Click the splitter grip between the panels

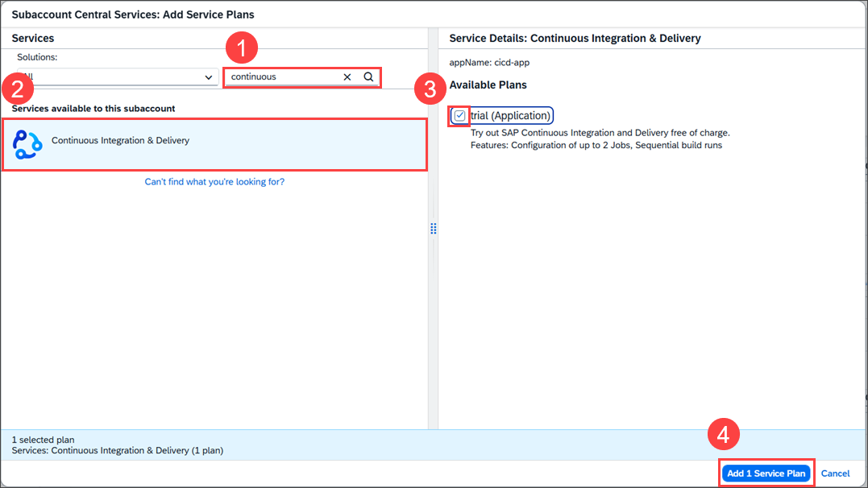(434, 229)
